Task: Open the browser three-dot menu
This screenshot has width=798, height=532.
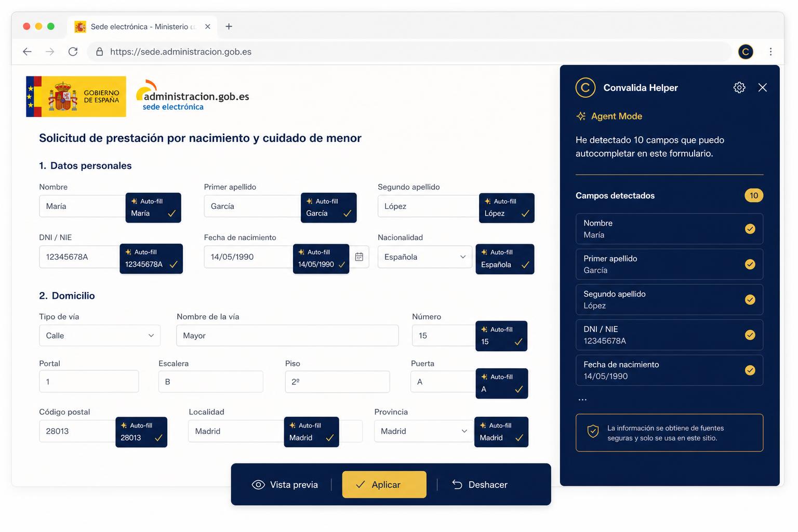Action: (x=770, y=51)
